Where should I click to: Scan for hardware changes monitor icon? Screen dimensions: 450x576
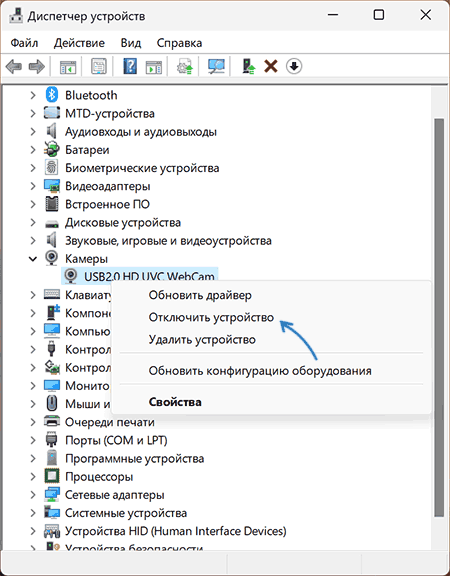[216, 67]
